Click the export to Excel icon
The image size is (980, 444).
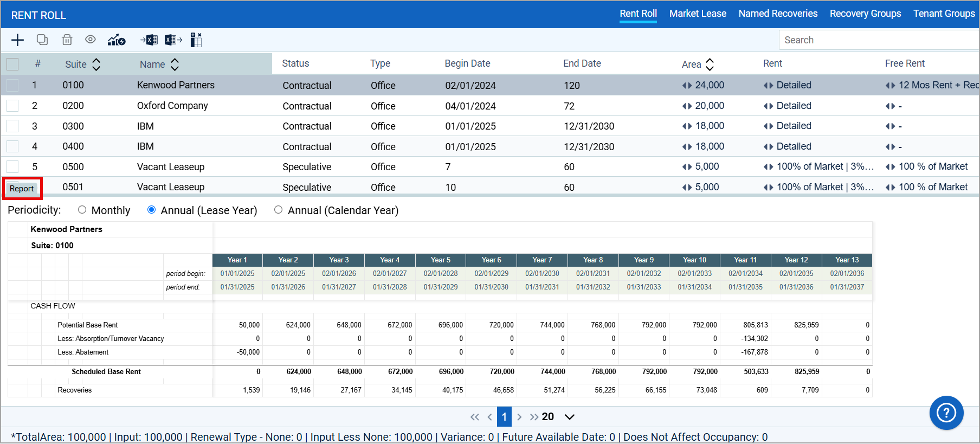pyautogui.click(x=173, y=40)
